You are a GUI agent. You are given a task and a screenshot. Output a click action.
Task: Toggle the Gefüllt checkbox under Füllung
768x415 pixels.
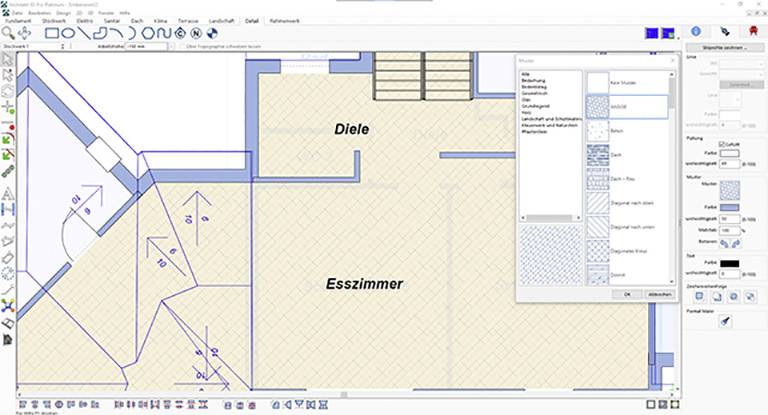(x=723, y=144)
